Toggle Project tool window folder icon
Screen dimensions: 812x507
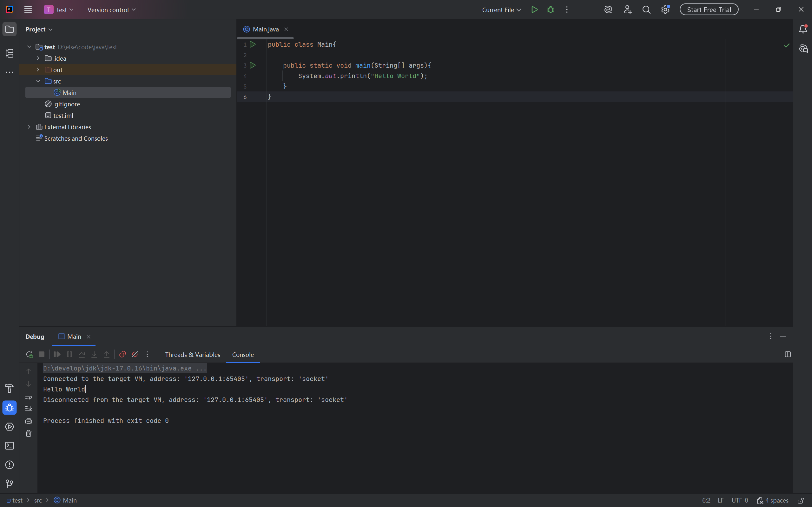[x=10, y=29]
